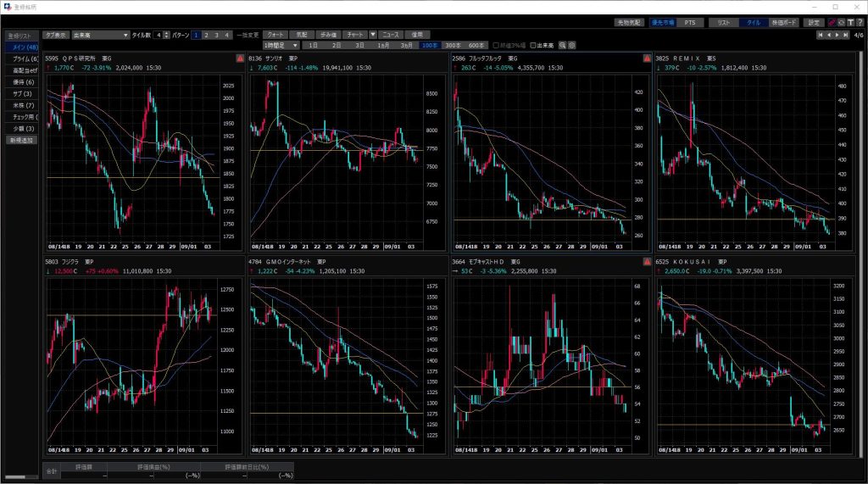Click the pink link icon in top-right toolbar

click(x=832, y=23)
